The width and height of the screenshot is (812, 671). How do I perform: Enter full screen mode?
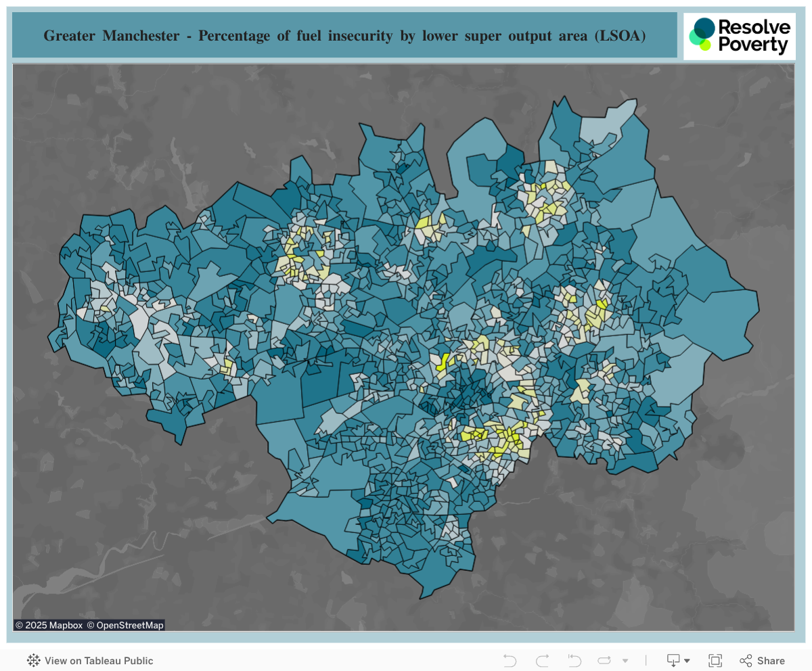[x=715, y=661]
